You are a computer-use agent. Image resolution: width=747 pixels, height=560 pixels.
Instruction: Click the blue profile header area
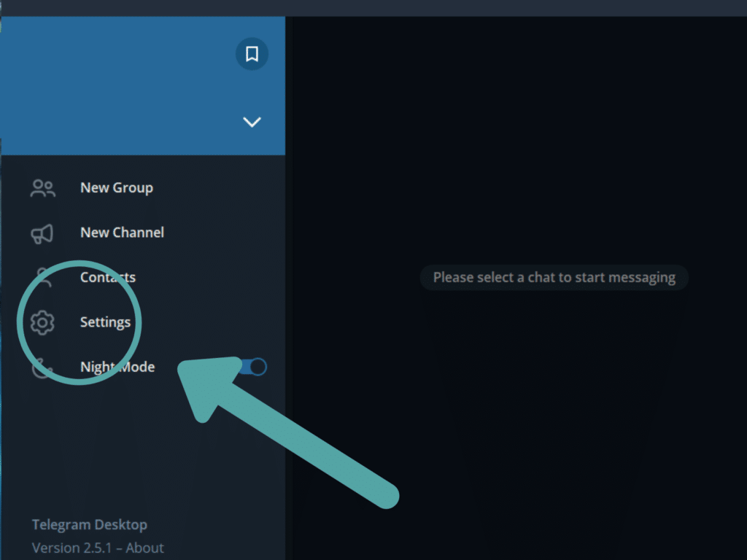tap(119, 86)
